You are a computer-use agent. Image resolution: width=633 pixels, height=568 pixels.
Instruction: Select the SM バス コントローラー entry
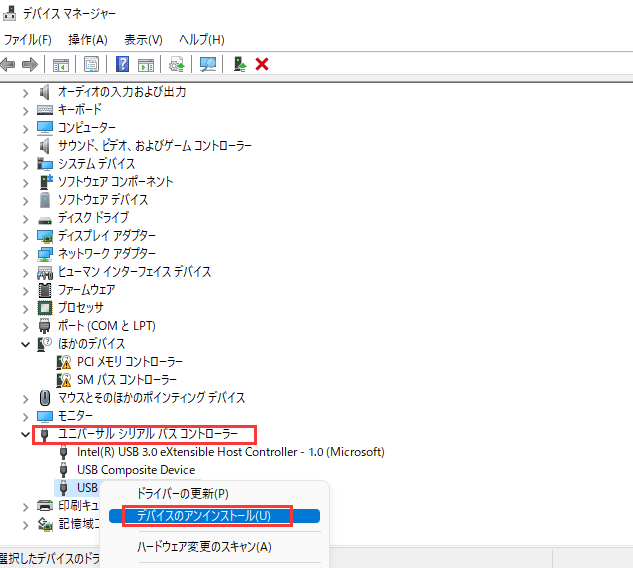(x=127, y=380)
